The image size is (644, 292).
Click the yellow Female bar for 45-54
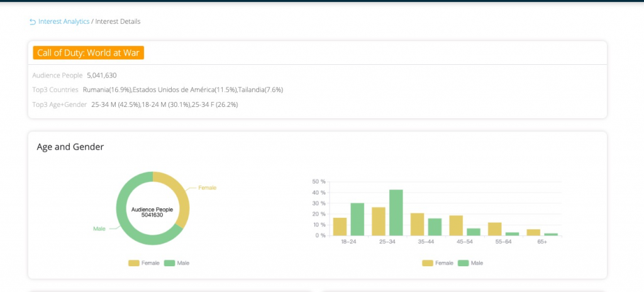tap(456, 226)
